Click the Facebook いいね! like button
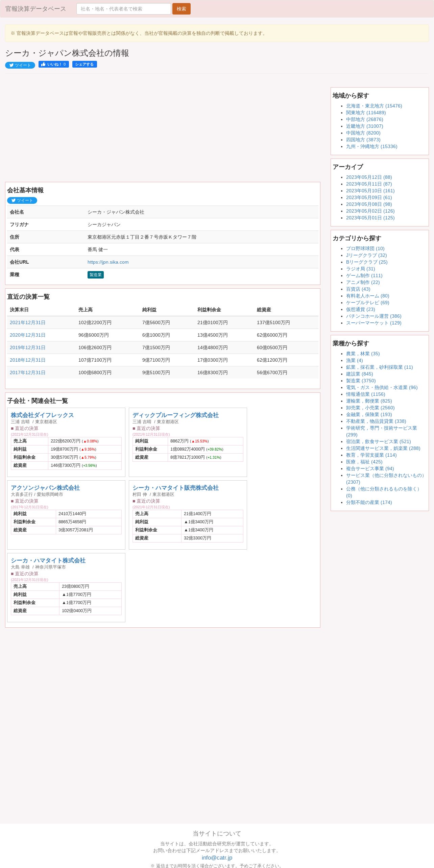434x868 pixels. click(54, 64)
